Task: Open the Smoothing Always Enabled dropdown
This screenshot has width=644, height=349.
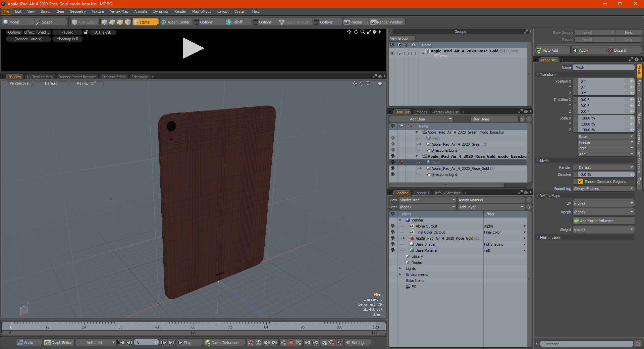Action: (x=603, y=189)
